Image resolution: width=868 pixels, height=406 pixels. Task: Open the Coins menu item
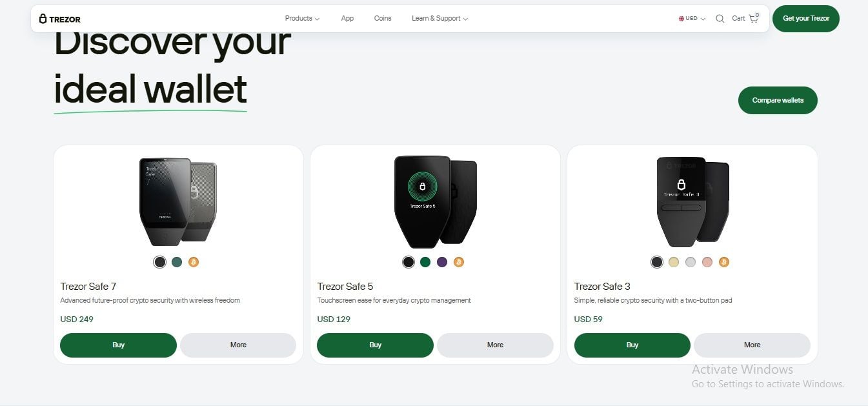(x=383, y=19)
